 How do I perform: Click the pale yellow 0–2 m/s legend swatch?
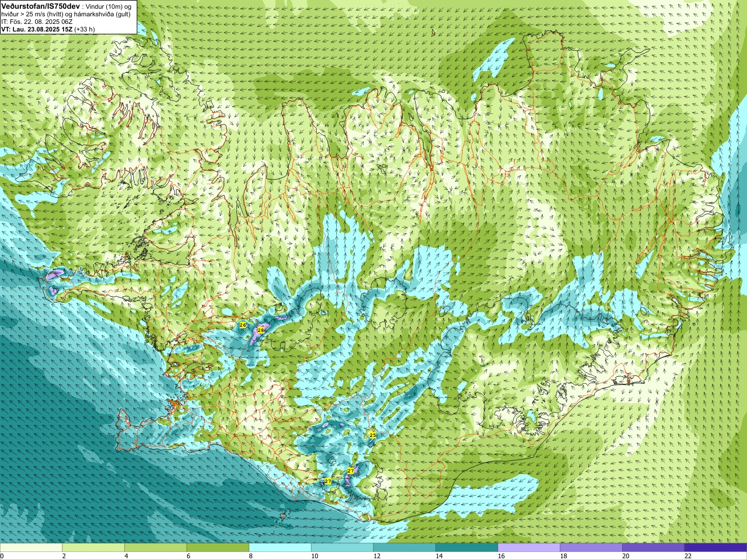31,548
